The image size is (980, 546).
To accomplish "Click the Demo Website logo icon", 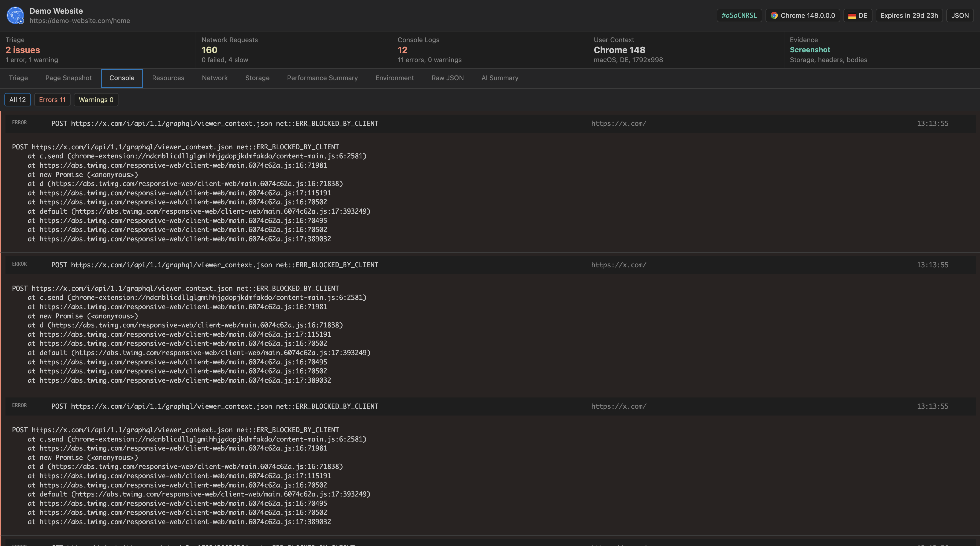I will tap(15, 15).
